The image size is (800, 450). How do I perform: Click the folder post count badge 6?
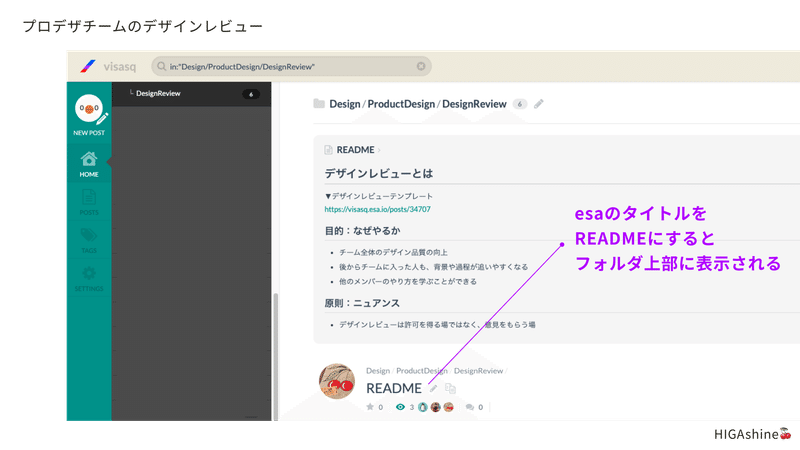[519, 104]
